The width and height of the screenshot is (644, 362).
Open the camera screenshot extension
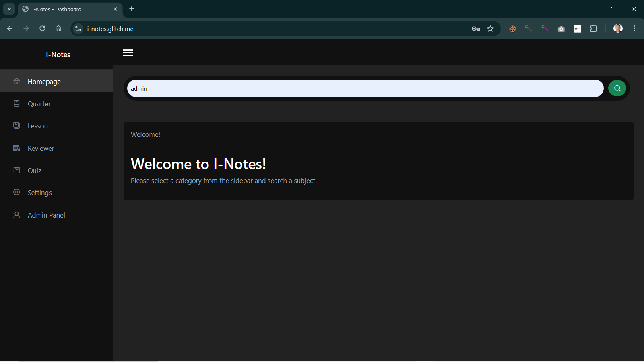561,29
